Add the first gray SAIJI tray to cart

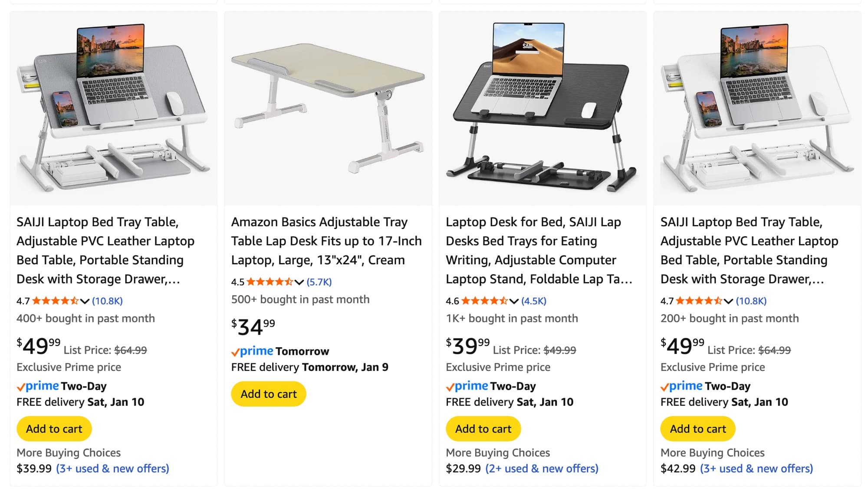(x=54, y=429)
